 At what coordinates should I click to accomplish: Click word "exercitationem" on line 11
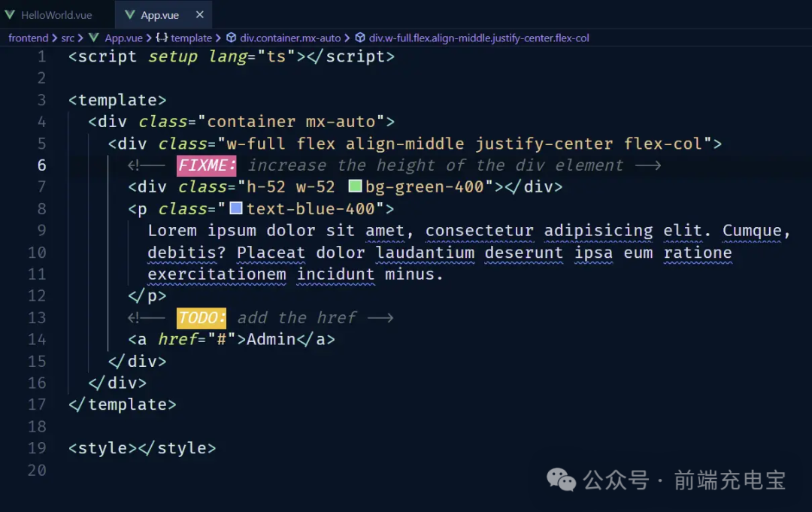(217, 274)
